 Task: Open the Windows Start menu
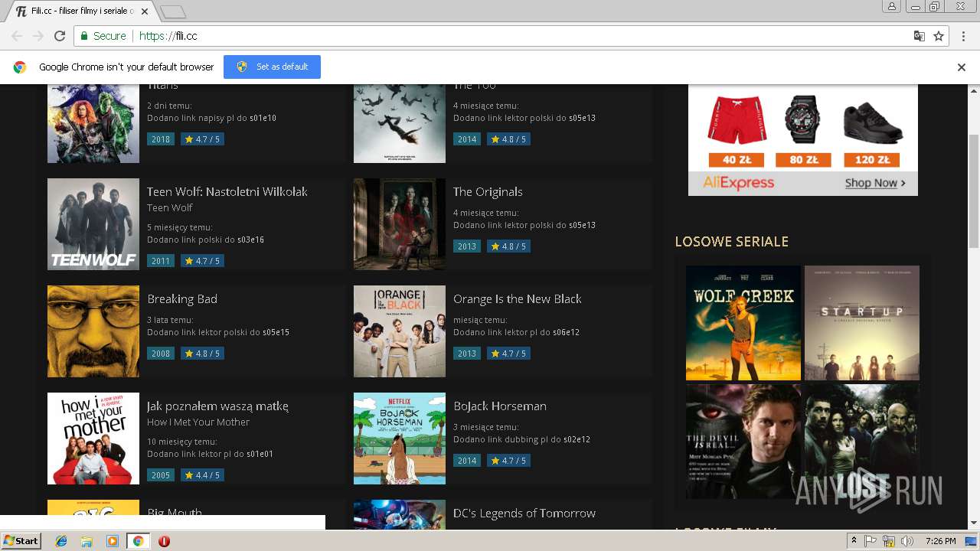21,541
